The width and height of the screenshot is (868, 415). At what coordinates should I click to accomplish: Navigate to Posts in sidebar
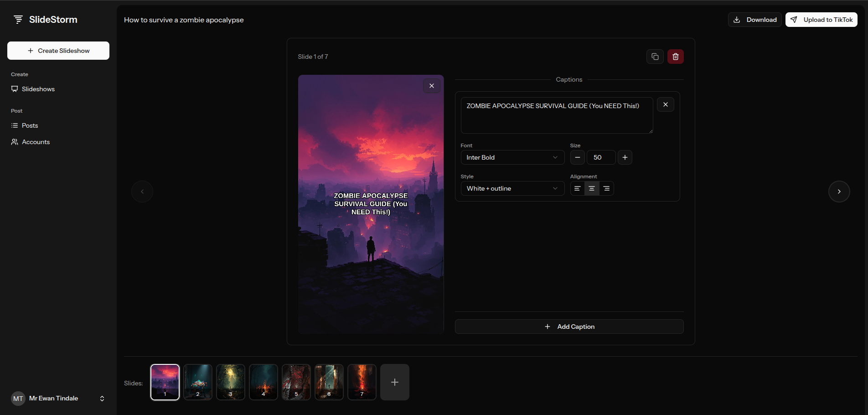click(30, 125)
